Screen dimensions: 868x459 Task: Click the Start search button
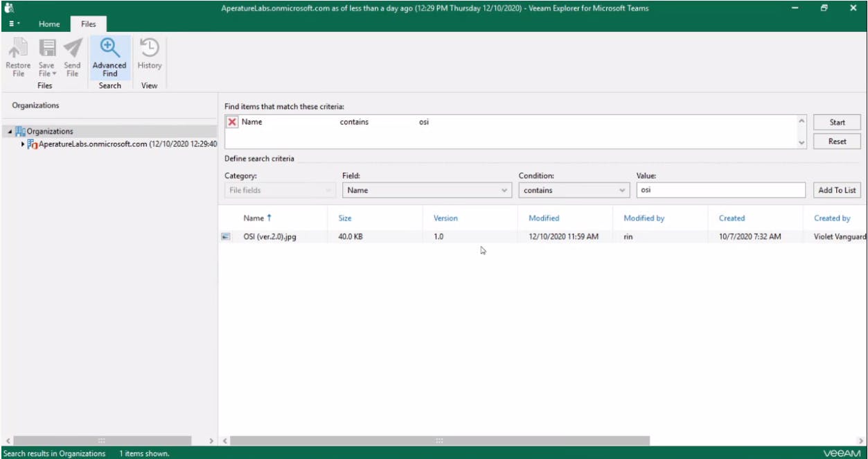837,122
